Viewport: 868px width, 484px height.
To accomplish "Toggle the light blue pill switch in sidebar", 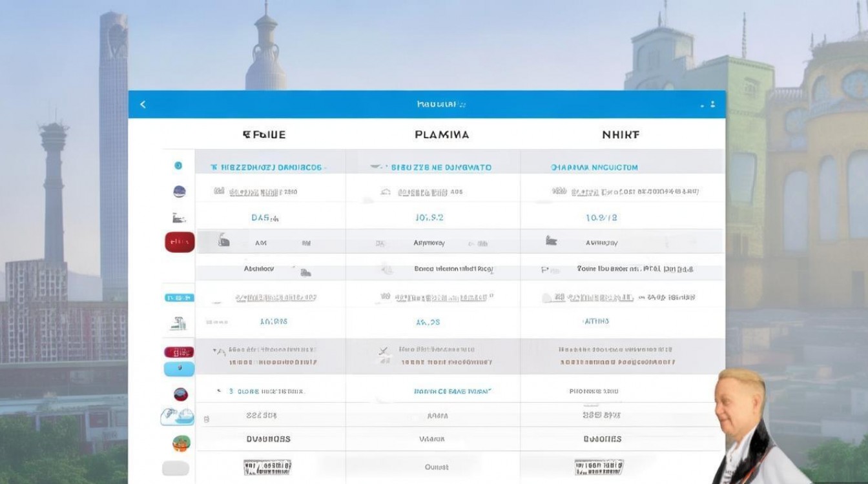I will pos(180,368).
